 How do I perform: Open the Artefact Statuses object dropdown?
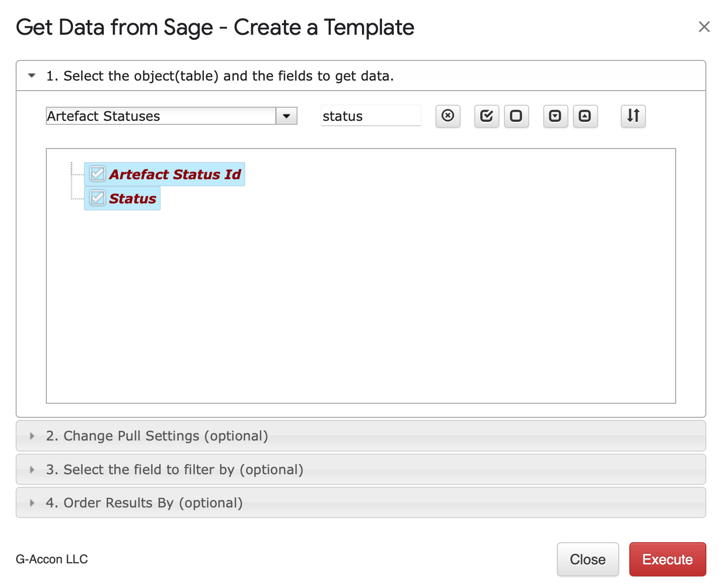286,116
